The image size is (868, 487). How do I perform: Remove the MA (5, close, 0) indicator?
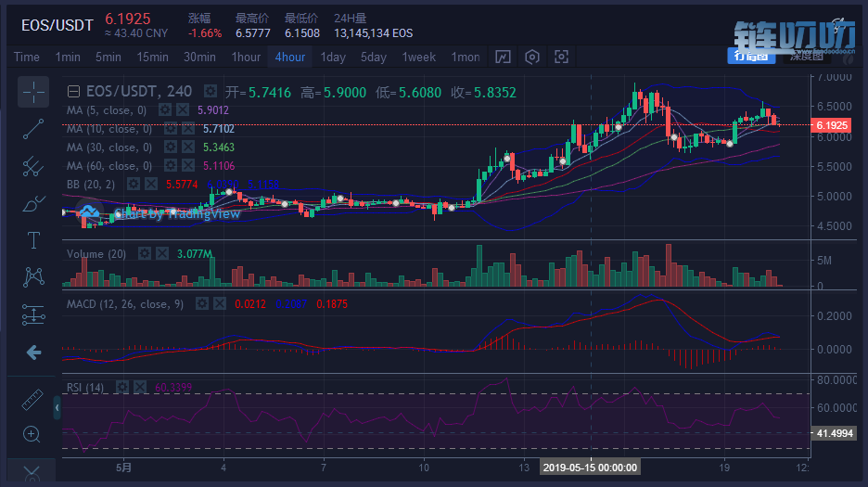(x=183, y=109)
